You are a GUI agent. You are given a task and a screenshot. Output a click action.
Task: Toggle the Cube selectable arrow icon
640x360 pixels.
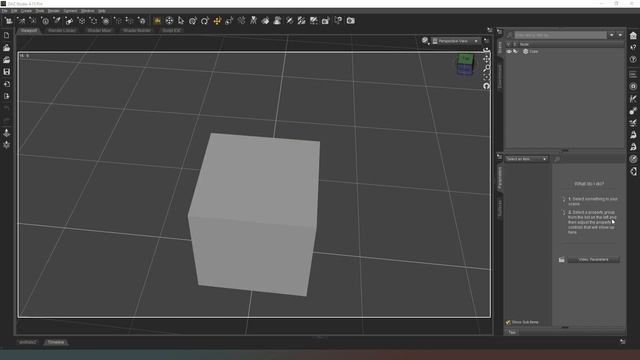pos(515,52)
